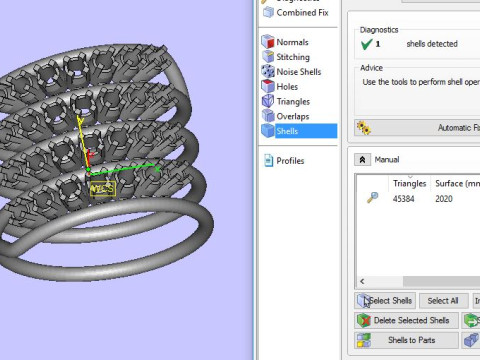The width and height of the screenshot is (480, 360).
Task: Select the Holes fix option
Action: [x=287, y=87]
